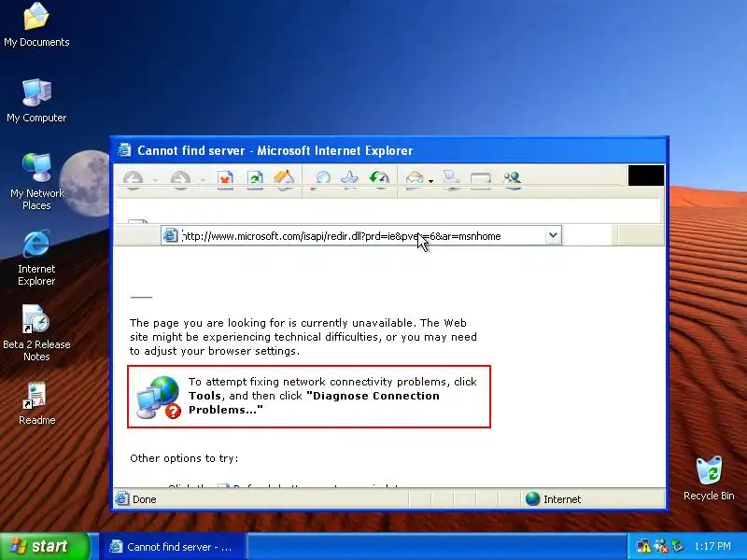Open the Search magnifier toolbar icon

tap(322, 179)
